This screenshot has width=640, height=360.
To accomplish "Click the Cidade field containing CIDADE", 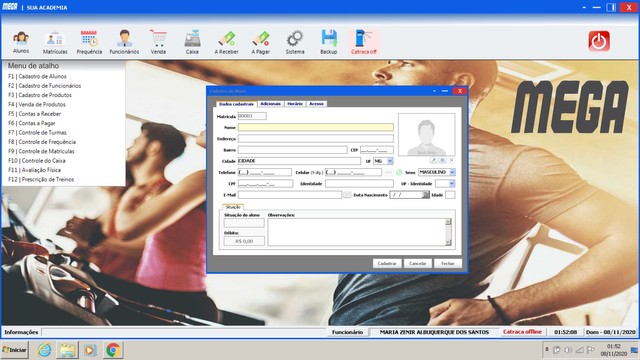I will pos(299,161).
